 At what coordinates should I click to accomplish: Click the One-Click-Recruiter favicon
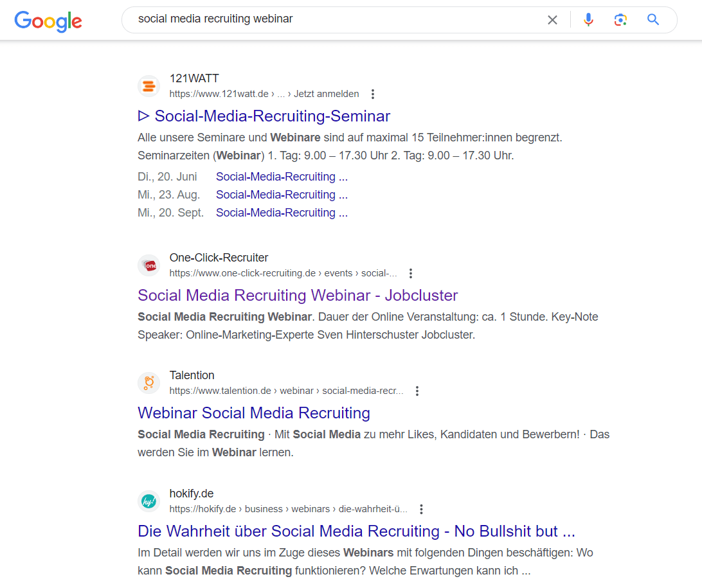click(x=148, y=265)
